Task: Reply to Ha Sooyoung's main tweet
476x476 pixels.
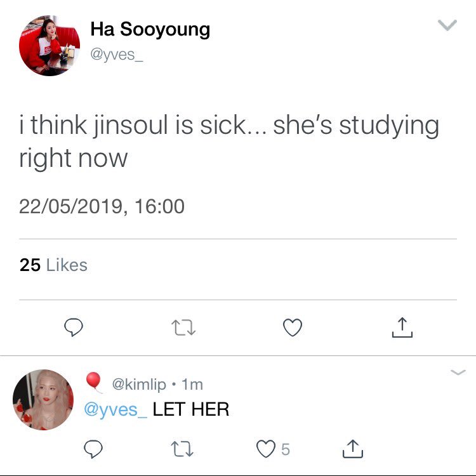Action: 74,327
